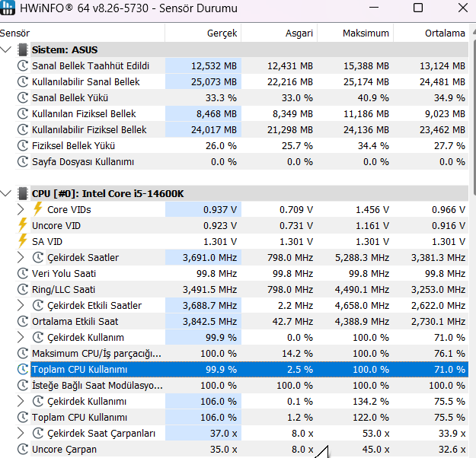Click the Asgari column header

tap(280, 33)
